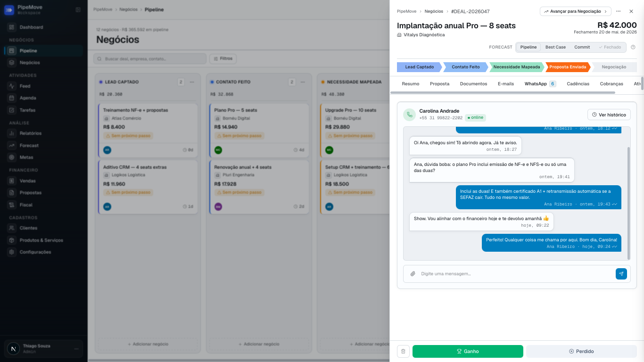The image size is (644, 362).
Task: Open the Documentos tab
Action: tap(473, 84)
